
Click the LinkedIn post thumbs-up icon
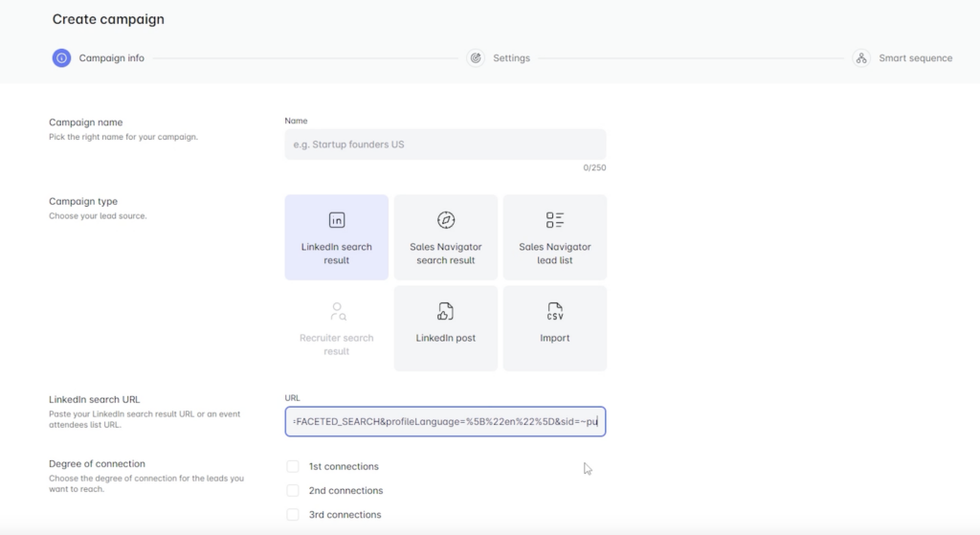446,311
